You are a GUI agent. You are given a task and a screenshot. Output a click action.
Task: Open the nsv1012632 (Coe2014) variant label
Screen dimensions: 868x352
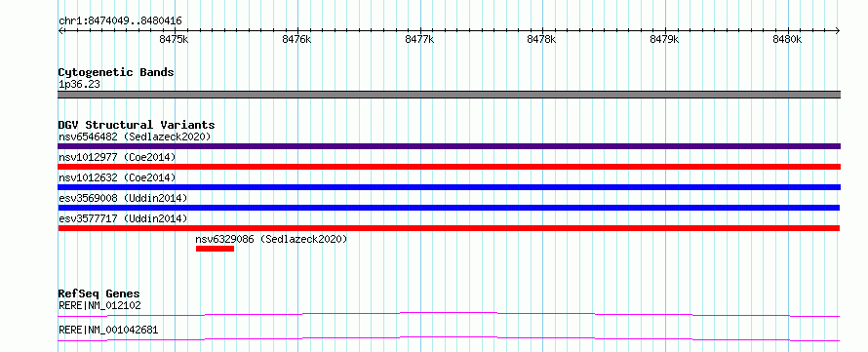tap(117, 177)
